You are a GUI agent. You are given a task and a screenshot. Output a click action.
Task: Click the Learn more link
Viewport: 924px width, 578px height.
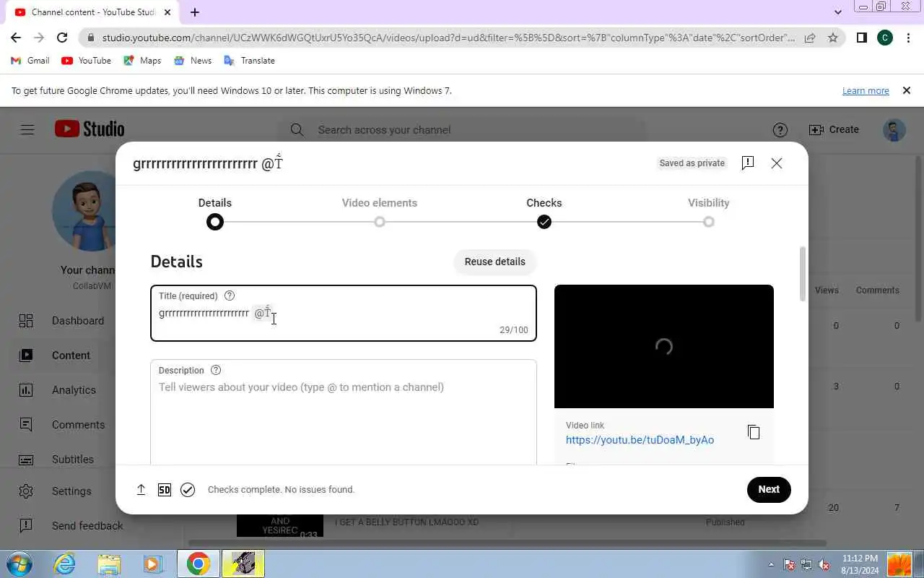tap(866, 91)
